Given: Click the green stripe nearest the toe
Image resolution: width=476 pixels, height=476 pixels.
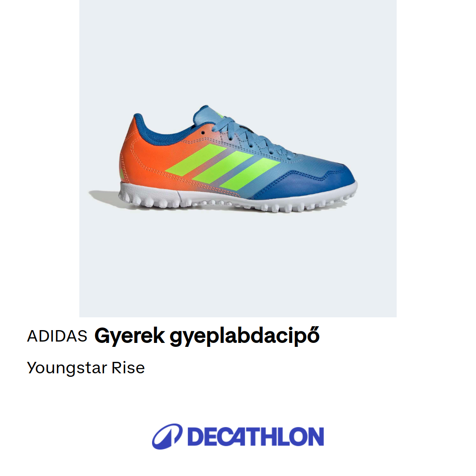Looking at the screenshot, I should point(249,173).
